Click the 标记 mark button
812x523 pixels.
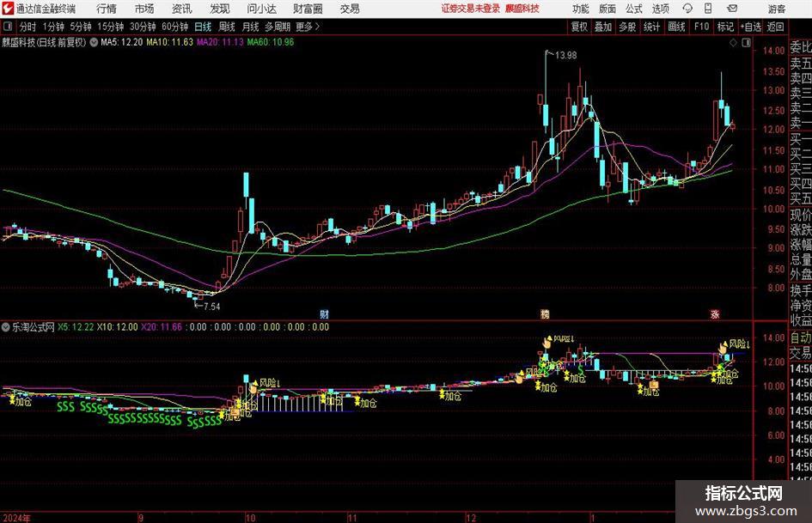[725, 27]
